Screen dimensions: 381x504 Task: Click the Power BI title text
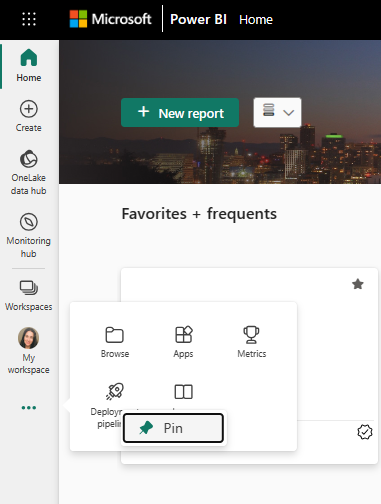point(198,19)
